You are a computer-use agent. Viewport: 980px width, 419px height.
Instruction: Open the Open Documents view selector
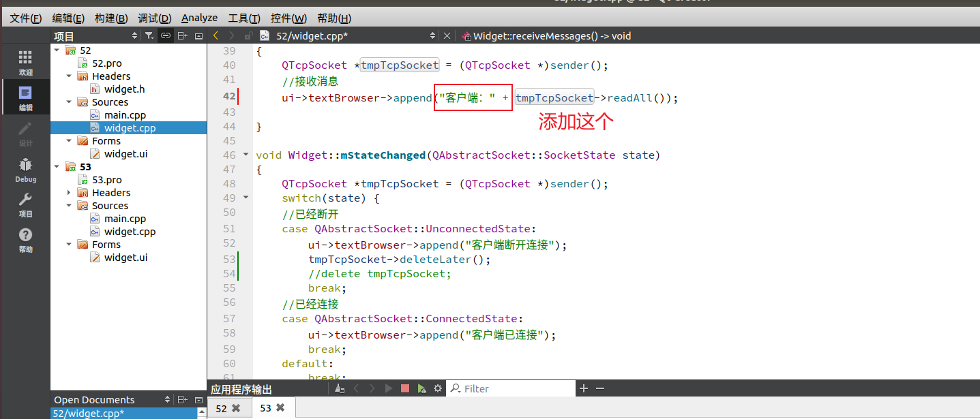coord(168,399)
